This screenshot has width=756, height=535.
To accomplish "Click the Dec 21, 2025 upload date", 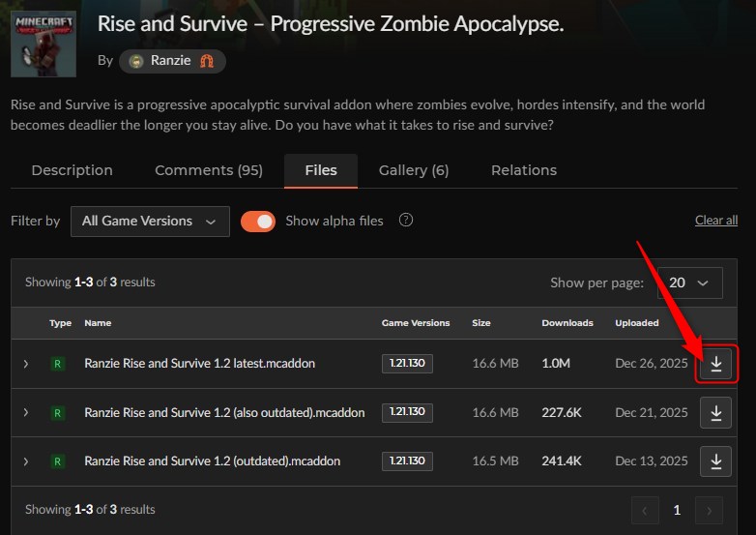I will (x=652, y=412).
